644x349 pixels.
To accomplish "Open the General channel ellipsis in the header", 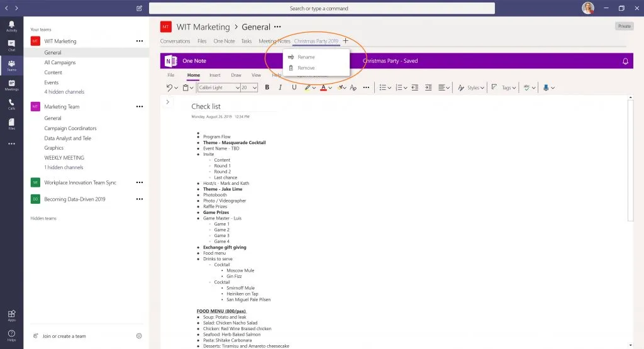I will point(277,27).
